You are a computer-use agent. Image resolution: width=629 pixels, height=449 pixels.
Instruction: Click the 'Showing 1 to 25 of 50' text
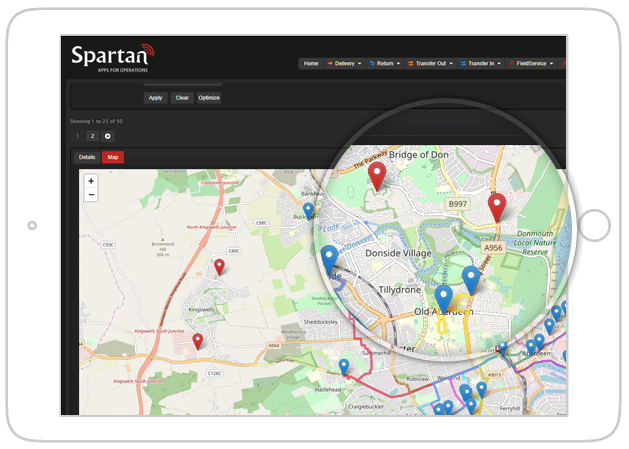(x=96, y=121)
